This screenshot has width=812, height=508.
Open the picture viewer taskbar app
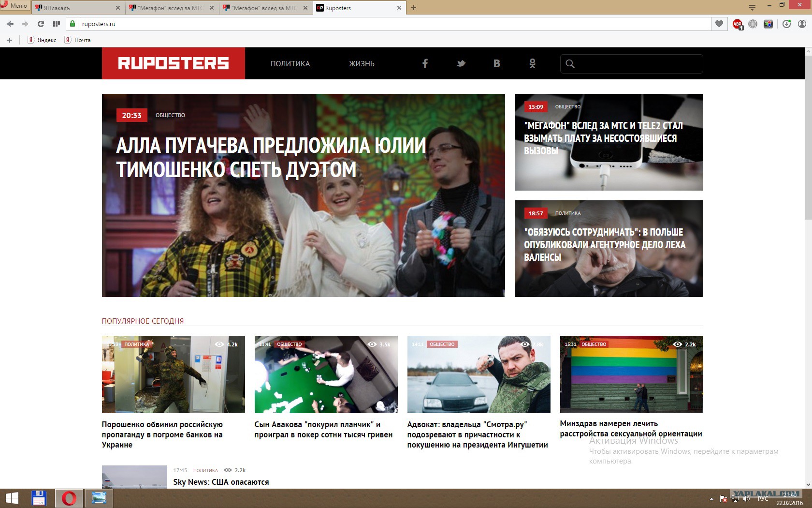click(x=99, y=498)
